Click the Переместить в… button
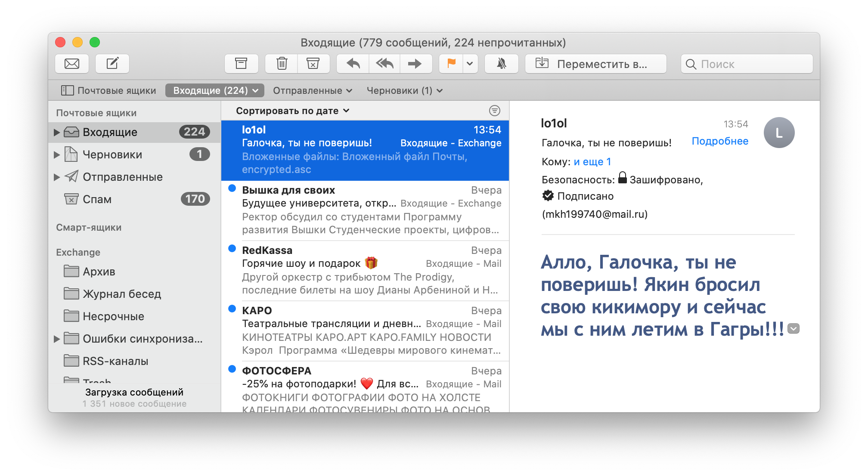Viewport: 868px width, 476px height. [x=595, y=64]
